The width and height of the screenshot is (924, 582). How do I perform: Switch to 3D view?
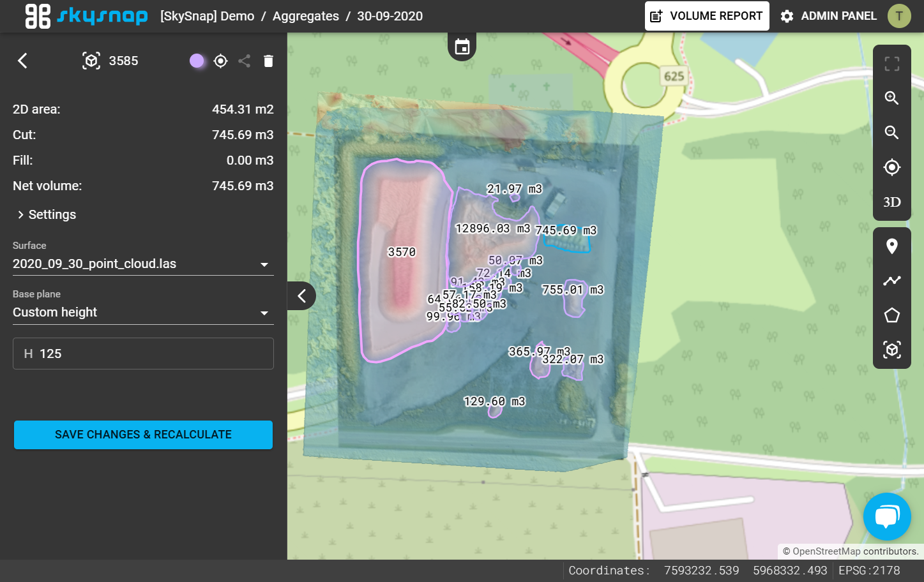click(892, 202)
